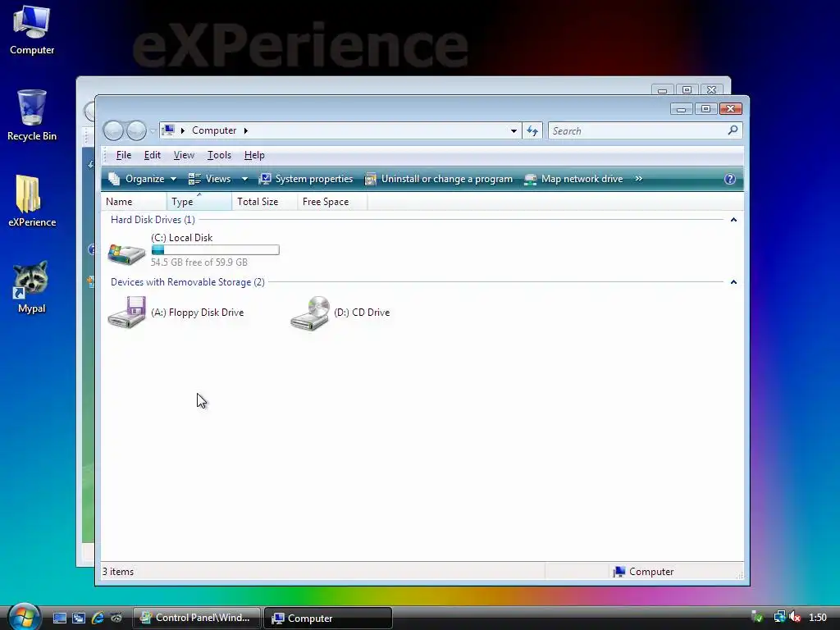Viewport: 840px width, 630px height.
Task: Click the Start orb button
Action: (23, 617)
